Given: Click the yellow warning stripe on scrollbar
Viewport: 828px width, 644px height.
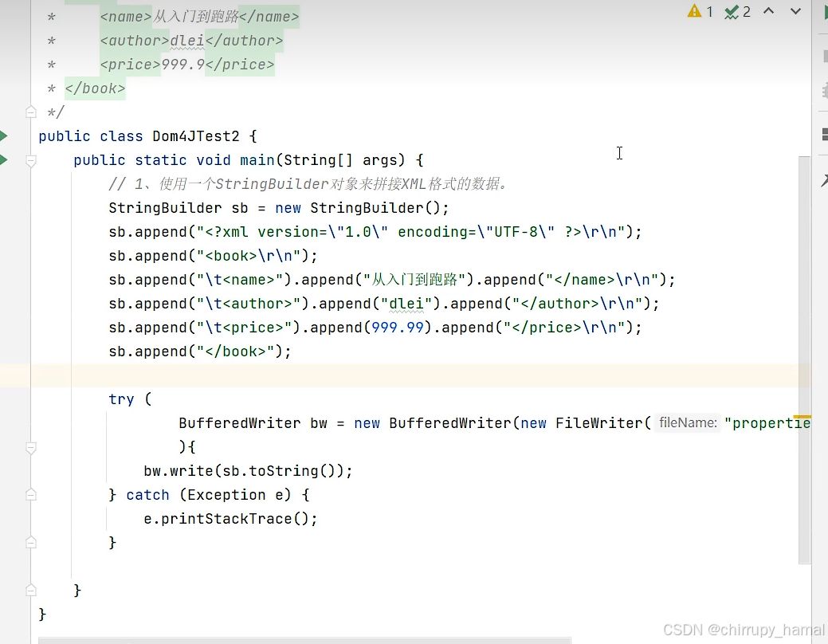Looking at the screenshot, I should coord(802,418).
